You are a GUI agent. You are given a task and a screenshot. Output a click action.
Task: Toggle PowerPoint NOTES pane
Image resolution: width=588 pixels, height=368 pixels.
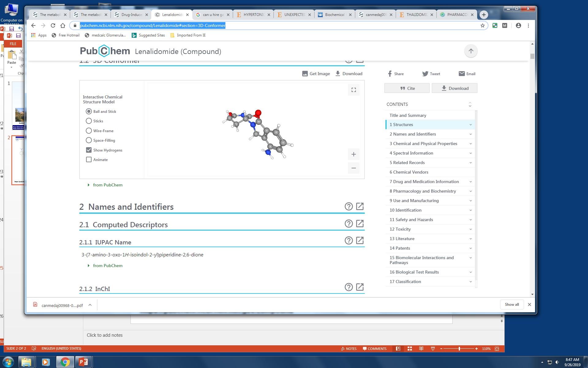(349, 349)
